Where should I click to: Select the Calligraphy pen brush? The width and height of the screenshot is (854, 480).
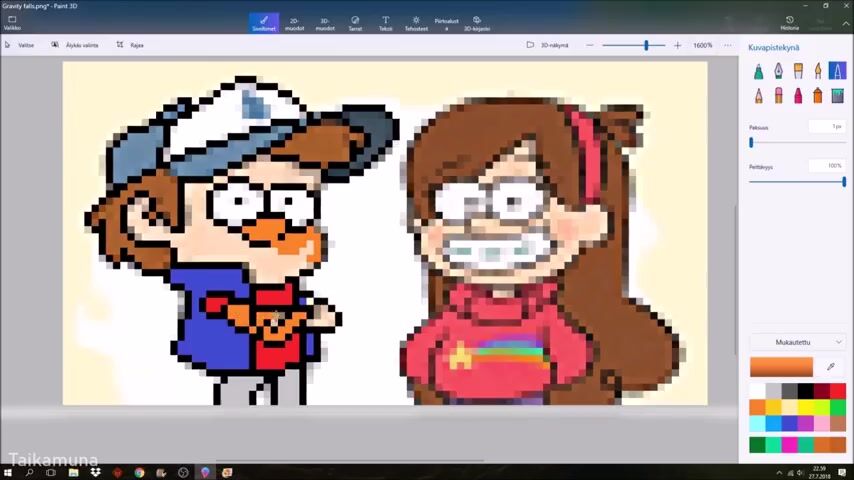click(x=778, y=71)
